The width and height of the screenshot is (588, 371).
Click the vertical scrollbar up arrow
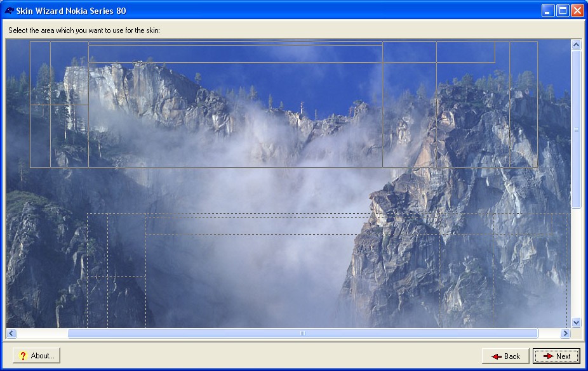pyautogui.click(x=576, y=44)
